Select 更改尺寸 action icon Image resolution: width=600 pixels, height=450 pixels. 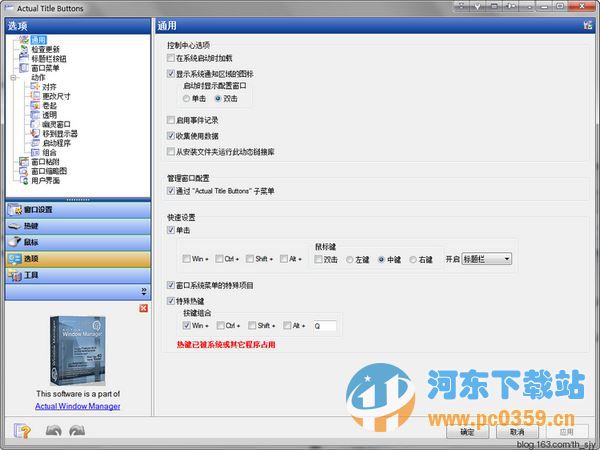35,96
